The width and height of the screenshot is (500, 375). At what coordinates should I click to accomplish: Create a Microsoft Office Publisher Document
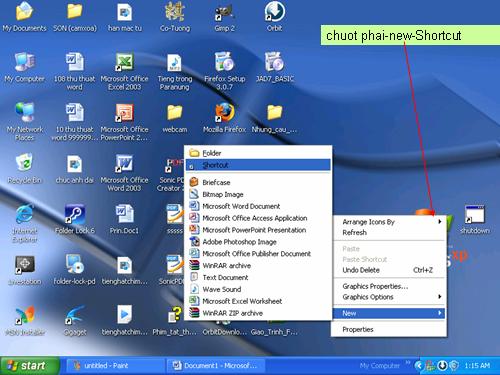pos(258,254)
